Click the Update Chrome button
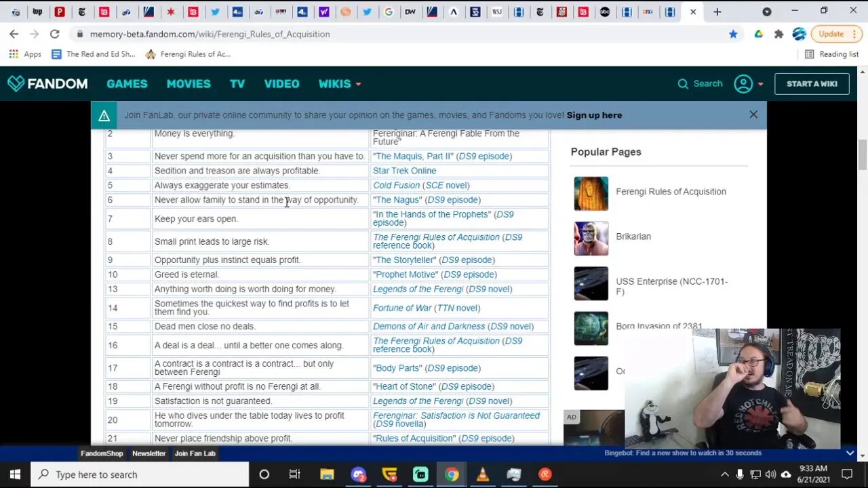This screenshot has height=488, width=868. tap(837, 34)
